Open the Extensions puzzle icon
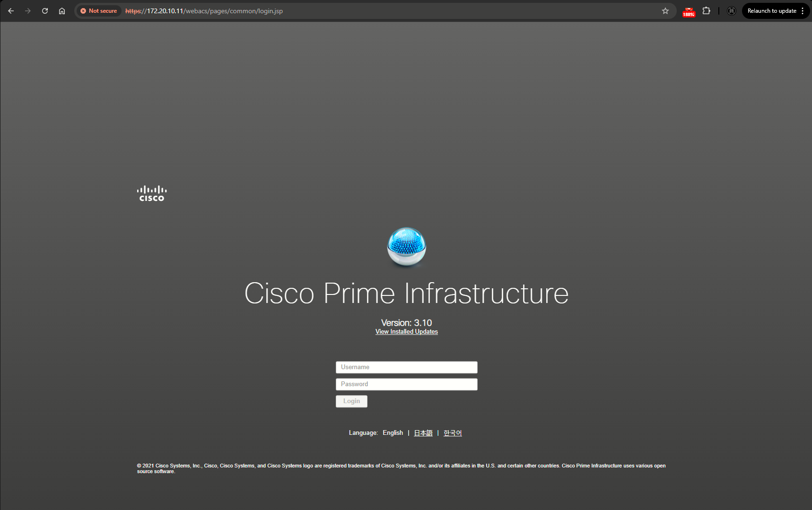 click(707, 11)
